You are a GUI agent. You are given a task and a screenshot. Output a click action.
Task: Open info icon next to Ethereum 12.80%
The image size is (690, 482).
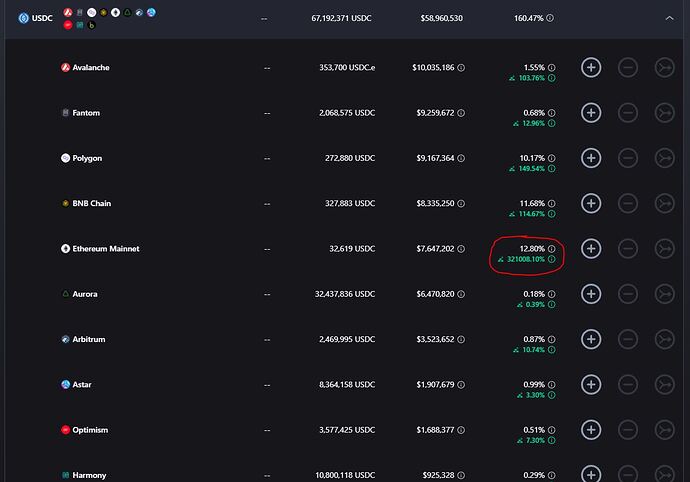coord(551,249)
